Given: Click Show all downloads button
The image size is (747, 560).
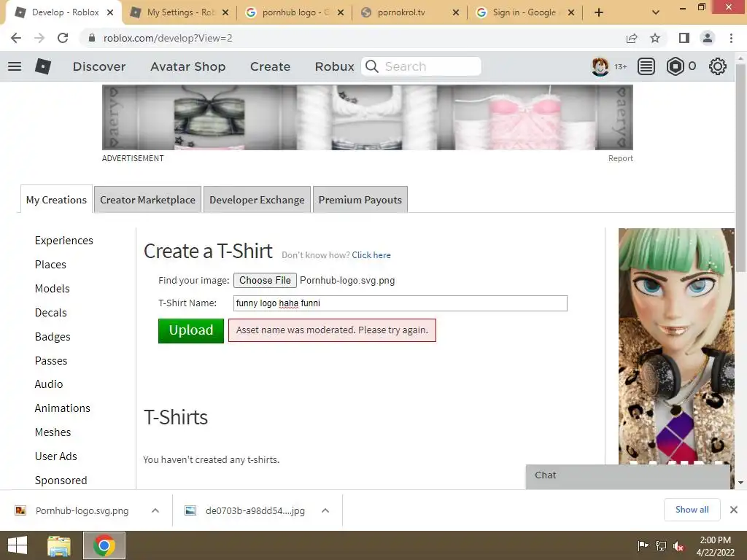Looking at the screenshot, I should pyautogui.click(x=692, y=510).
